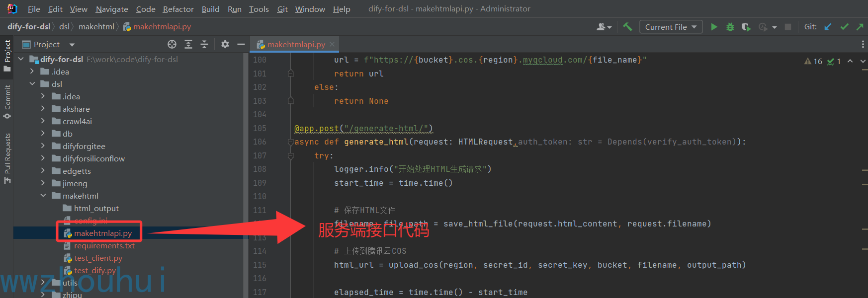
Task: Expand the jimeng folder
Action: click(x=43, y=183)
